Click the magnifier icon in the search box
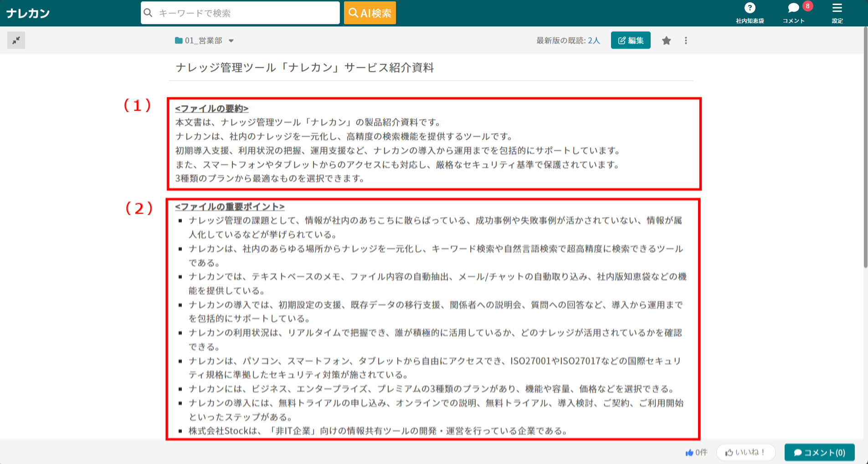The width and height of the screenshot is (868, 464). (148, 13)
